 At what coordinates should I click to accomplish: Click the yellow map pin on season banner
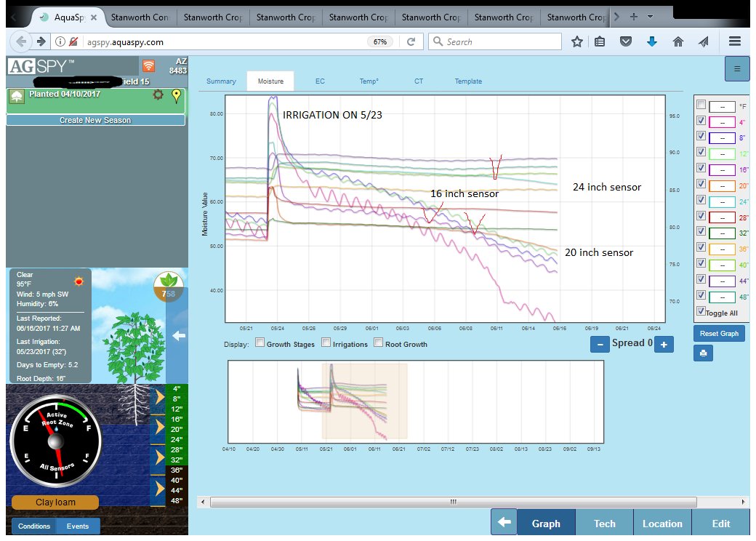coord(175,95)
